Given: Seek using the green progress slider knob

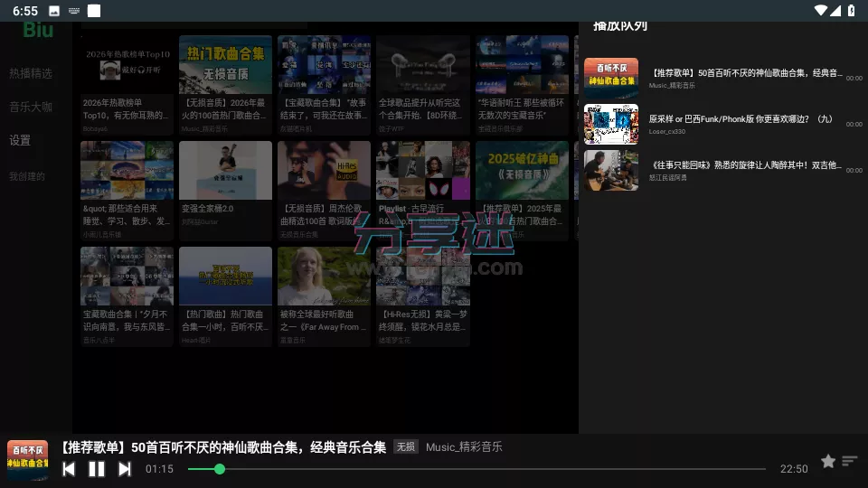Looking at the screenshot, I should point(220,469).
